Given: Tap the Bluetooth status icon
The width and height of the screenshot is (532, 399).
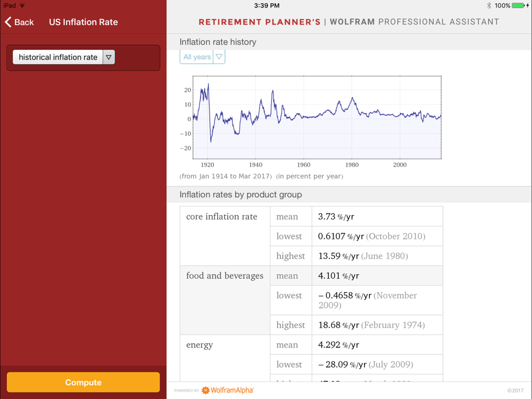Looking at the screenshot, I should pos(489,5).
